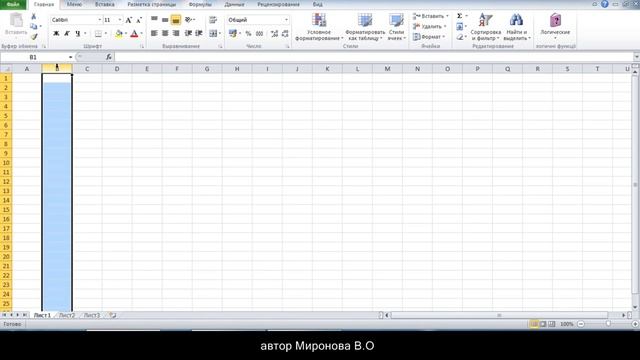Expand the Merge and Center dropdown
The width and height of the screenshot is (640, 360).
(220, 33)
